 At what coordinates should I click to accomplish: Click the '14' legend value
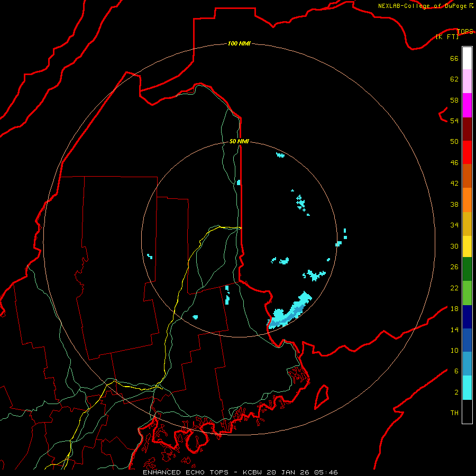click(x=454, y=329)
